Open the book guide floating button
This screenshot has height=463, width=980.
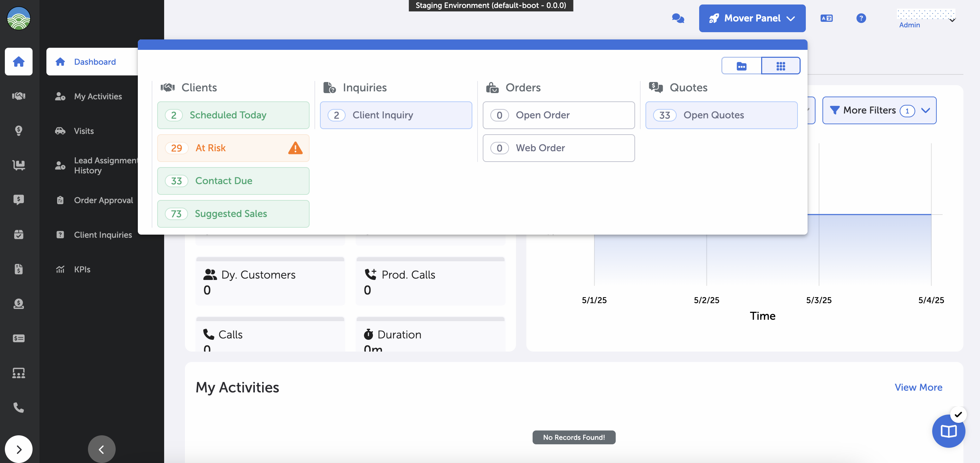[x=948, y=431]
